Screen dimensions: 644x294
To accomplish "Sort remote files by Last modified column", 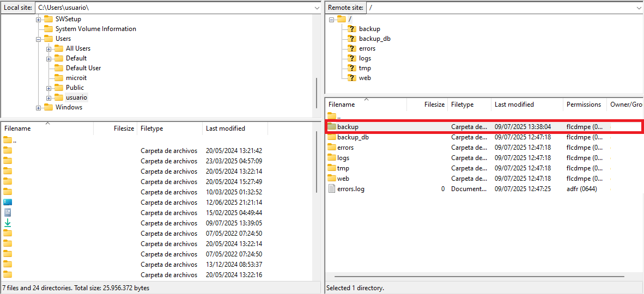I will pyautogui.click(x=514, y=105).
